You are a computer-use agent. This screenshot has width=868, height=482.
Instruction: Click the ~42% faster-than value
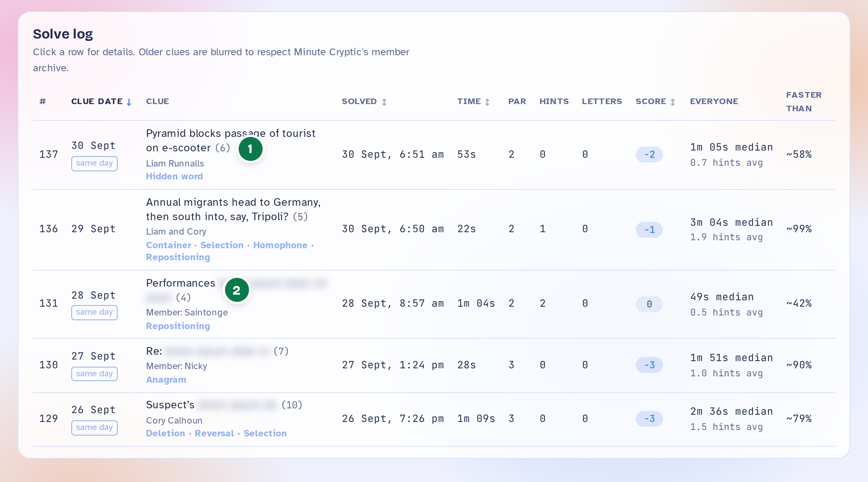(x=799, y=303)
